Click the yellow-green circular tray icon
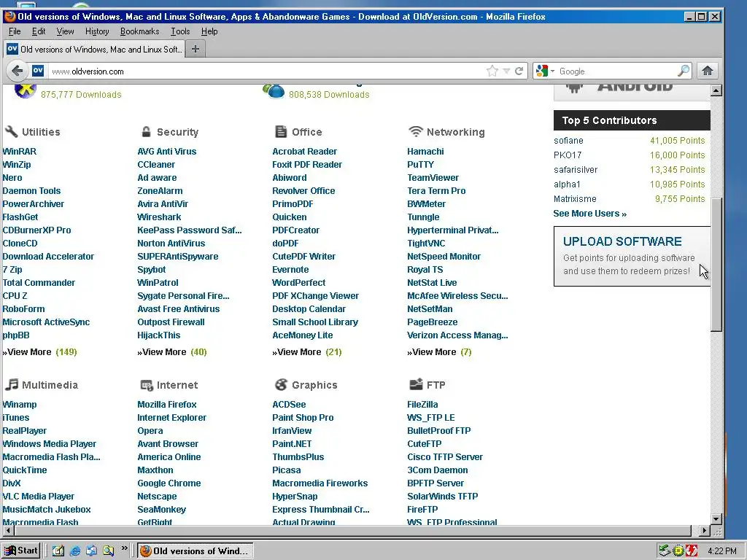Image resolution: width=747 pixels, height=560 pixels. click(678, 551)
